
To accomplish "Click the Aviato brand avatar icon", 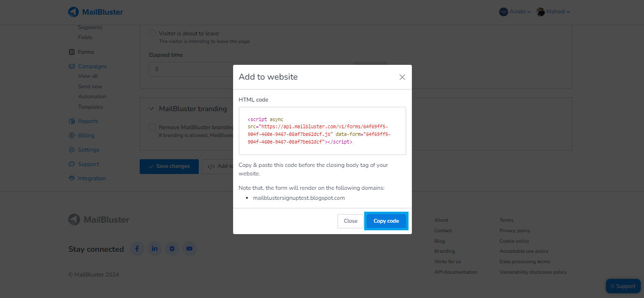I will (503, 12).
